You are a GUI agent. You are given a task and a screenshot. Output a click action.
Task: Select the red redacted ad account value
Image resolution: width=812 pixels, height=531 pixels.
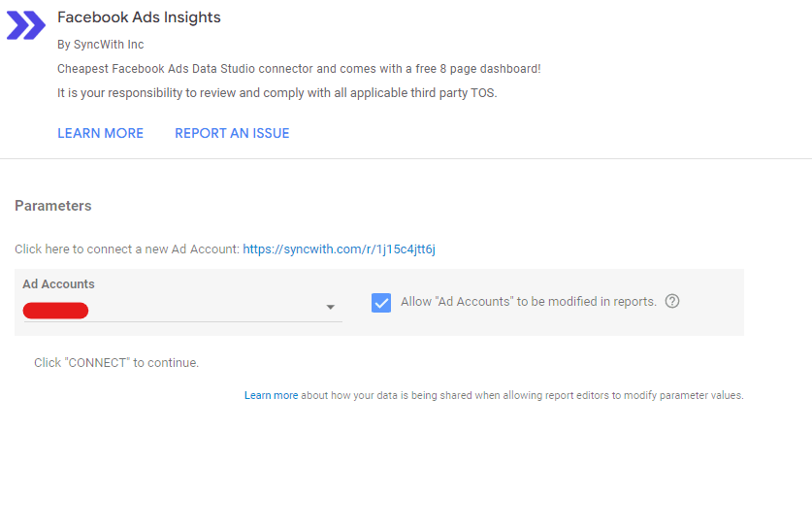click(x=55, y=311)
